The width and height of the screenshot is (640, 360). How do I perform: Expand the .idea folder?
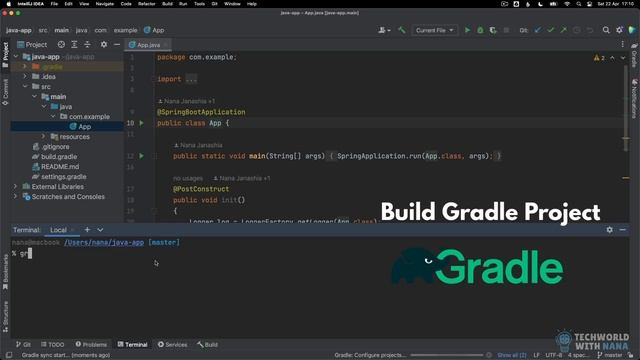click(x=25, y=76)
